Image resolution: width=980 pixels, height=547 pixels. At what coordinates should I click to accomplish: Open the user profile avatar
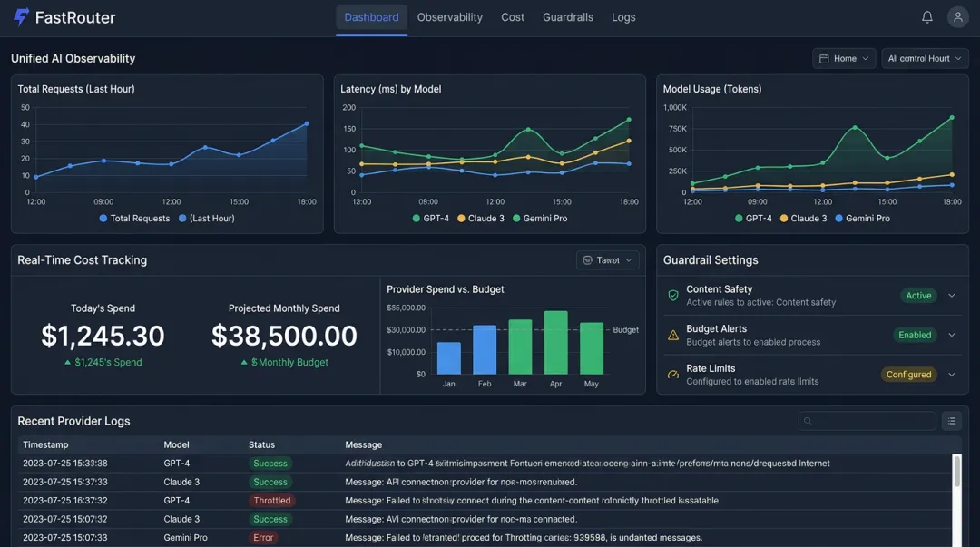[x=957, y=17]
